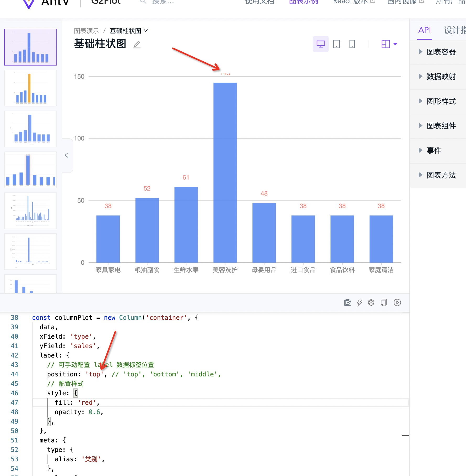Run the chart code with the lightning icon
Image resolution: width=466 pixels, height=476 pixels.
(359, 302)
